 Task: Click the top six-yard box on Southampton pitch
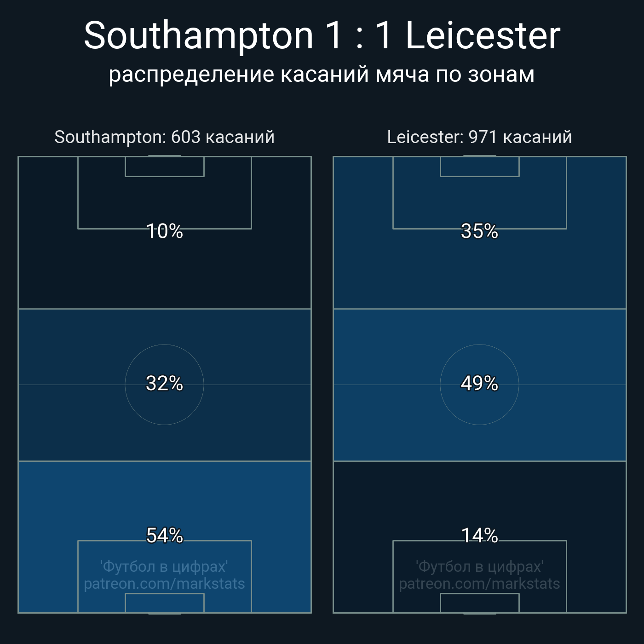(164, 167)
